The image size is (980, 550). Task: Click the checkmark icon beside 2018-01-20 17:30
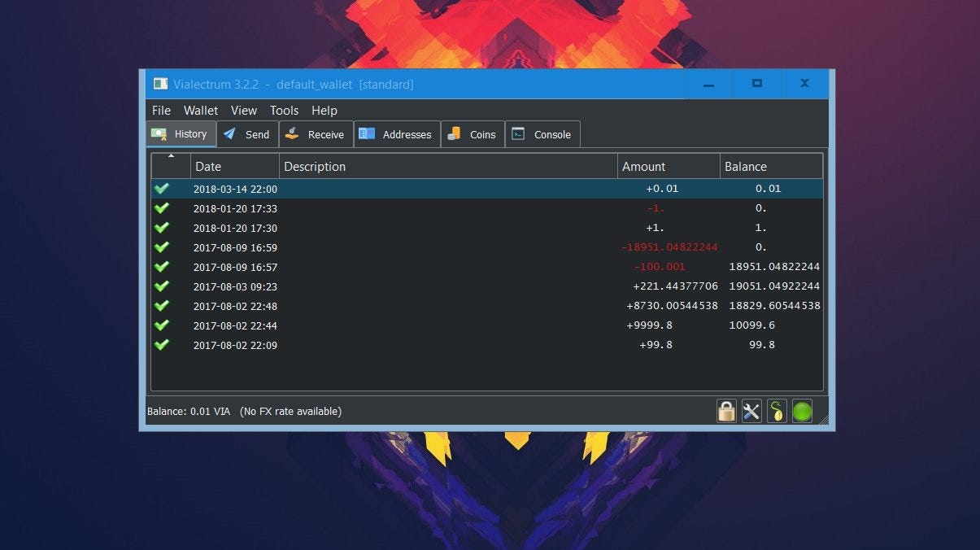tap(162, 228)
